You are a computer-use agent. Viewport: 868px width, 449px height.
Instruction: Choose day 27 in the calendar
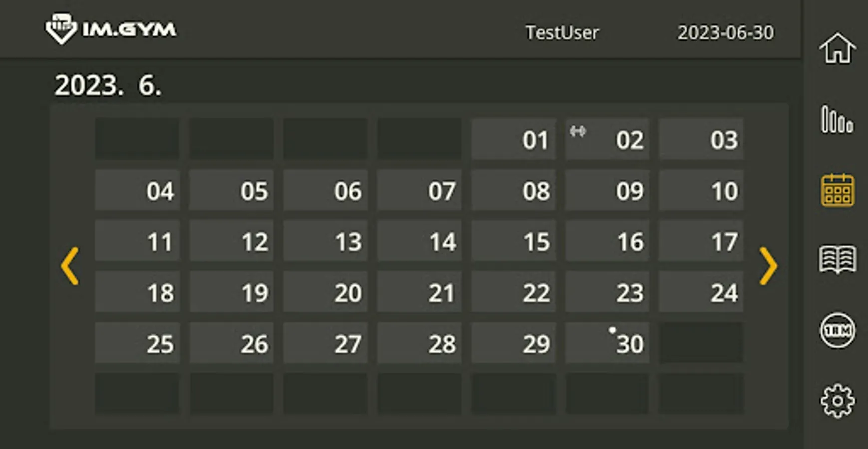tap(325, 343)
